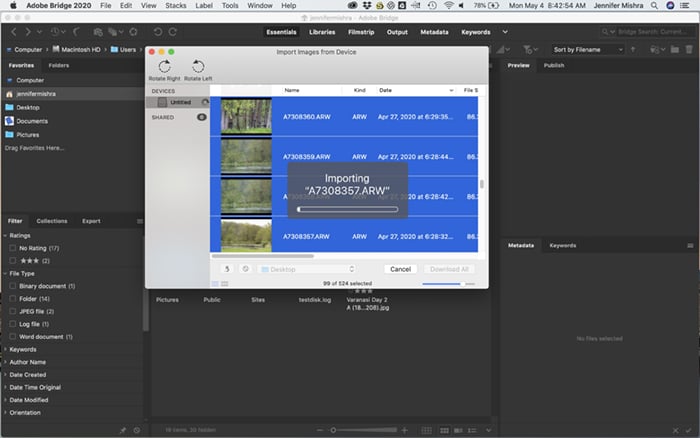This screenshot has height=438, width=700.
Task: Check the Word document filter
Action: coord(12,337)
